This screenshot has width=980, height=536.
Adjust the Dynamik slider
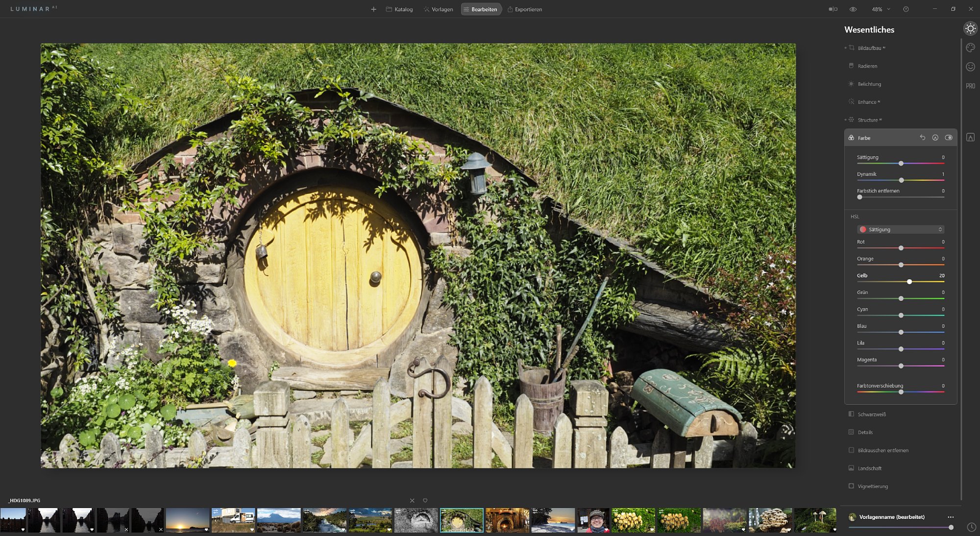point(901,180)
